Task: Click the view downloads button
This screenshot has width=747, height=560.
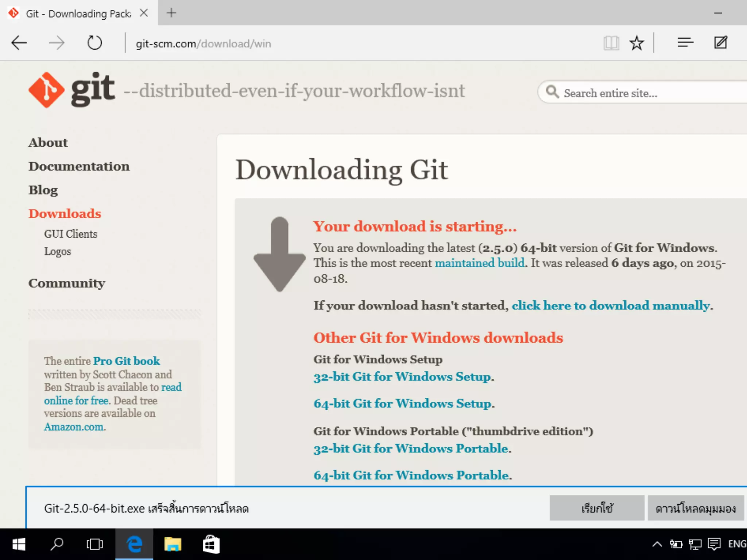Action: click(x=695, y=508)
